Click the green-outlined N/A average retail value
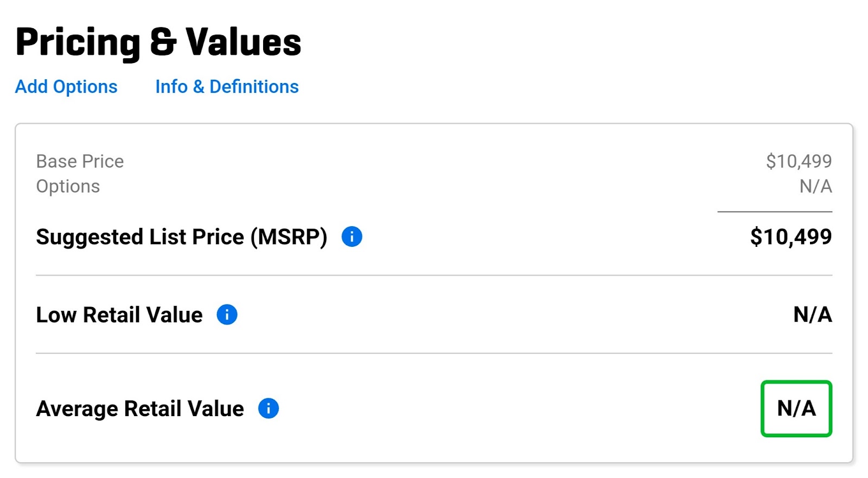Viewport: 868px width, 478px height. point(796,409)
